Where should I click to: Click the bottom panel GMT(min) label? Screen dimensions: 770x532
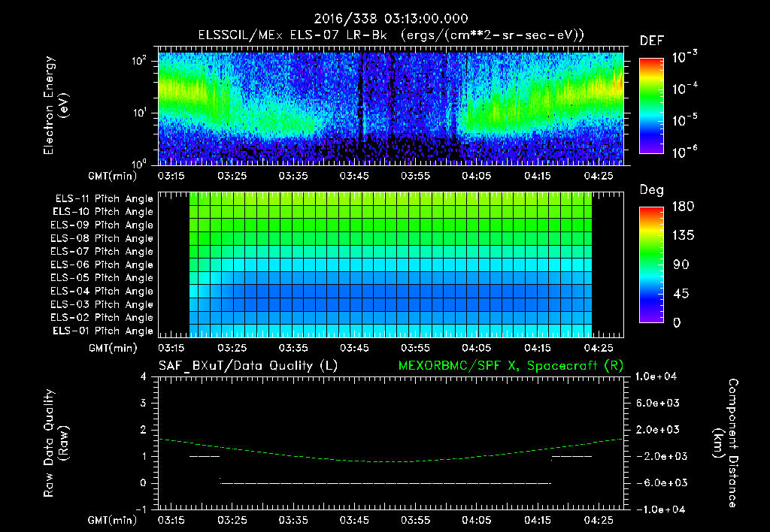coord(113,520)
